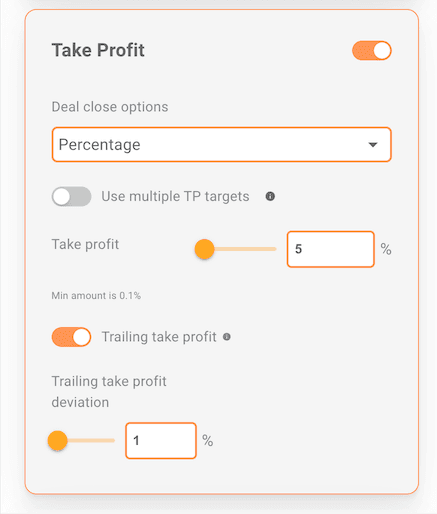Enable Use multiple TP targets switch
The image size is (437, 514).
71,197
